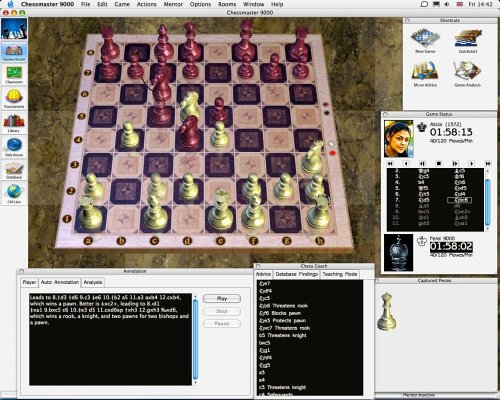Viewport: 500px width, 400px height.
Task: Click the Stop button in Annotation
Action: (222, 311)
